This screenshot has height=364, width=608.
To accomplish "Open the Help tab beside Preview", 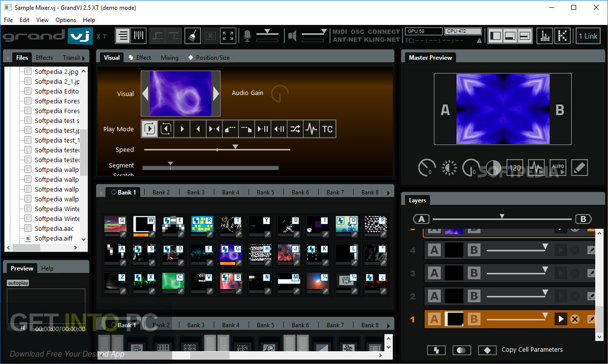I will point(48,268).
